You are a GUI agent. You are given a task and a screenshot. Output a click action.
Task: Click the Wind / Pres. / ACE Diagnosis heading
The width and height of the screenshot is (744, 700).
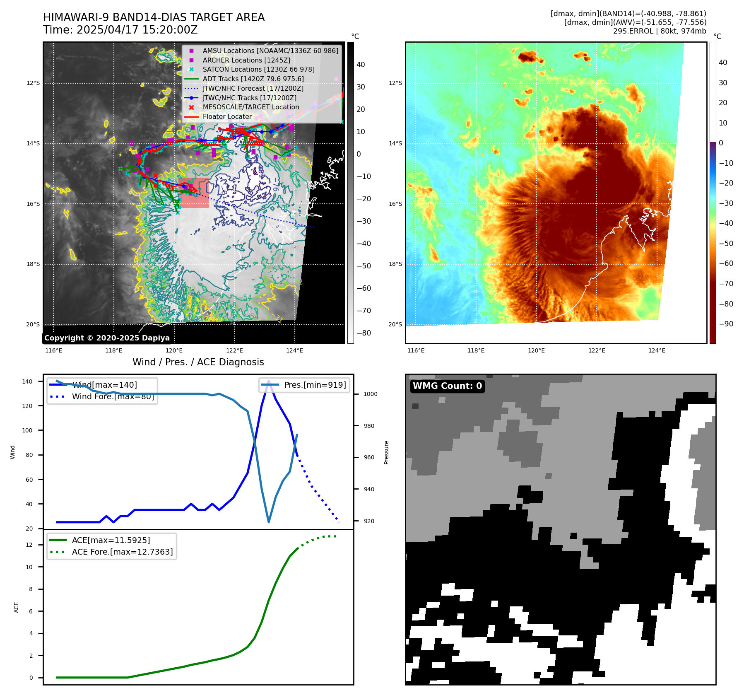pos(198,362)
